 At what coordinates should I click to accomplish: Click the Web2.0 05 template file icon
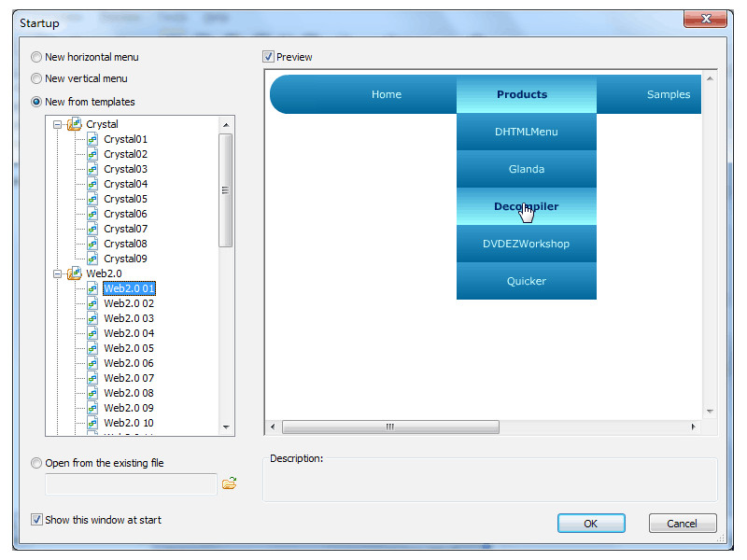point(92,348)
